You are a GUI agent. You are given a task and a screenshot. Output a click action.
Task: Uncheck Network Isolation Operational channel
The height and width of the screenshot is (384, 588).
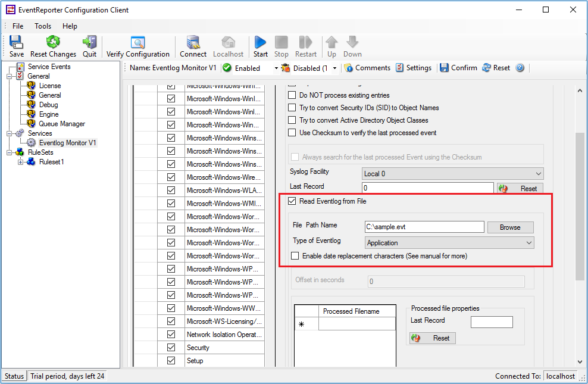coord(171,335)
